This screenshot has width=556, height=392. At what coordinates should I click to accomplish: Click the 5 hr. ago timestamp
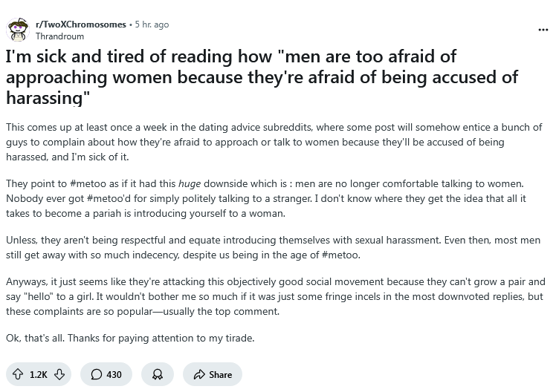pos(152,24)
